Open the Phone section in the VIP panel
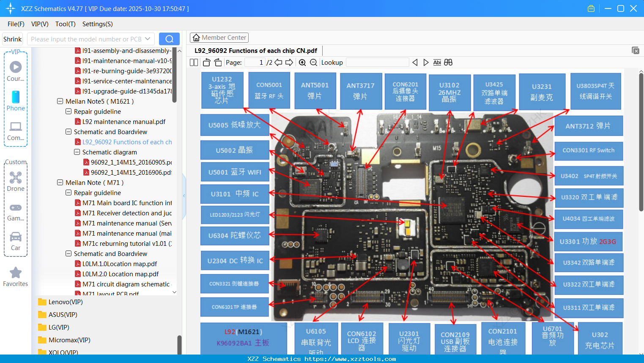Screen dimensions: 644x363 (16, 102)
